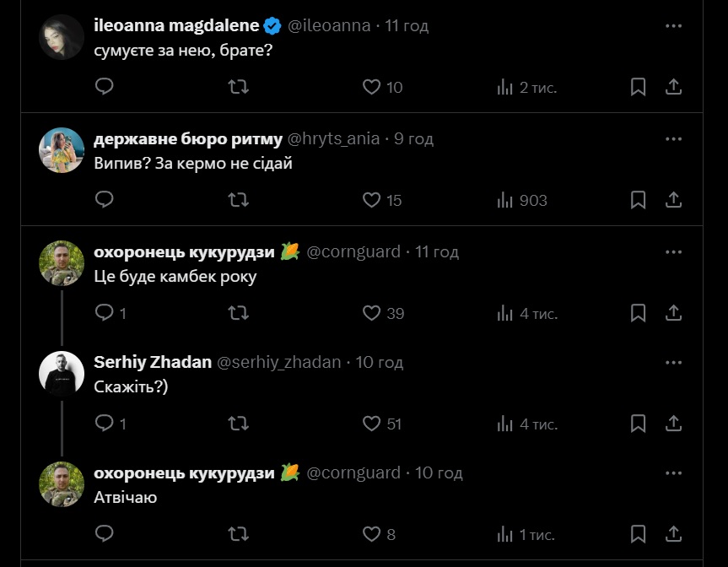Viewport: 728px width, 567px height.
Task: Click ileoanna magdalene's profile avatar
Action: click(x=62, y=37)
